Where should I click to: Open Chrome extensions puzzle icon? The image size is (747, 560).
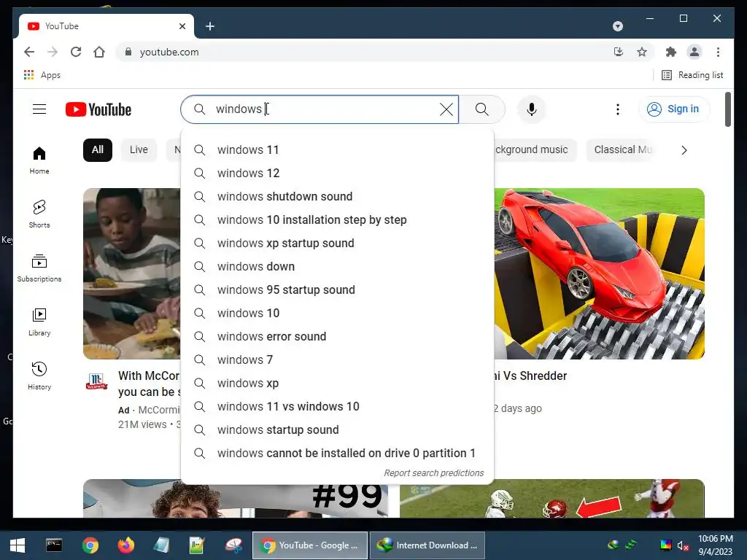[671, 52]
